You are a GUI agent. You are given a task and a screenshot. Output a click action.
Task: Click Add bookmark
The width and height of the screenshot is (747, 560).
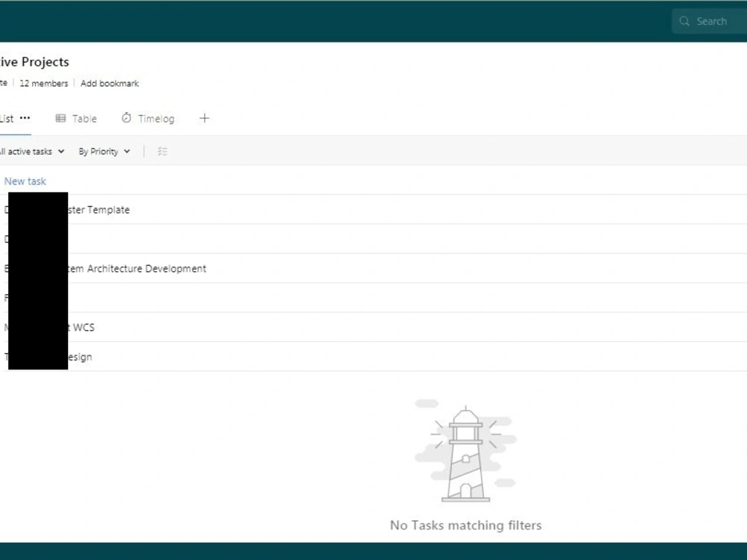click(x=110, y=84)
